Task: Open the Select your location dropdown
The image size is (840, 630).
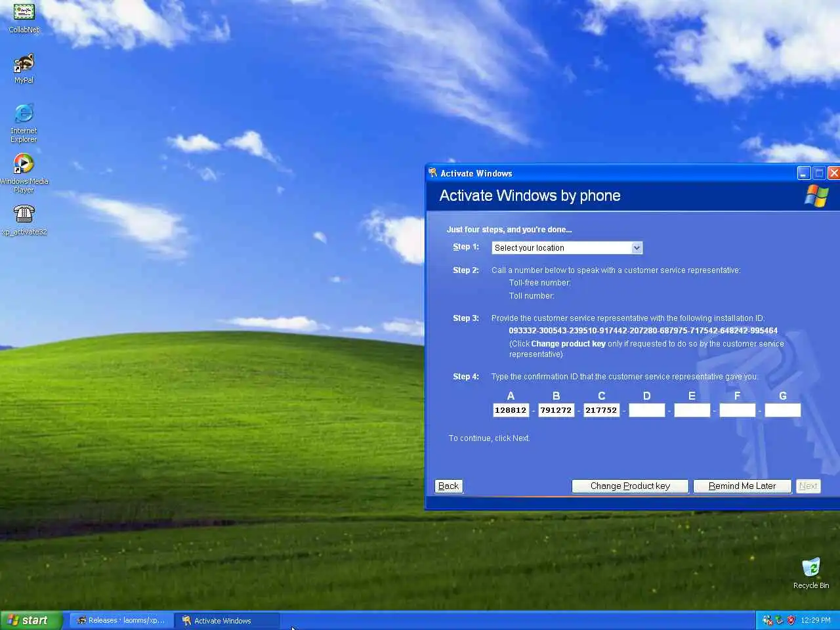Action: click(x=567, y=248)
